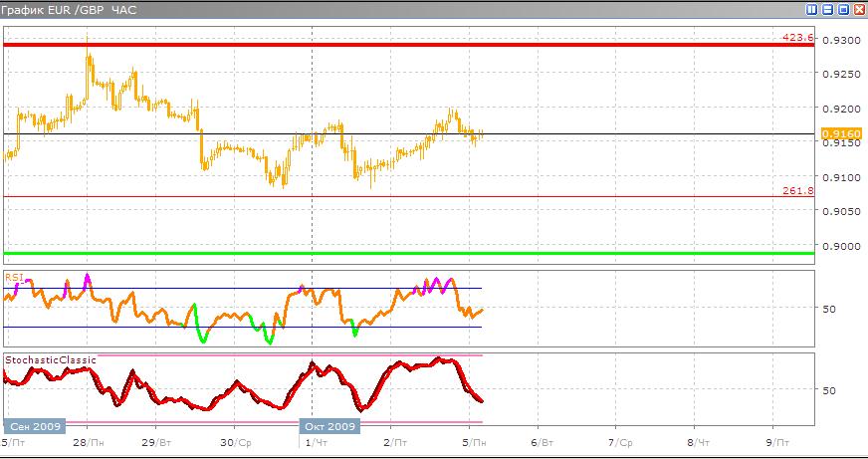Click the horizontal tile windows icon
This screenshot has height=459, width=868.
click(x=827, y=9)
